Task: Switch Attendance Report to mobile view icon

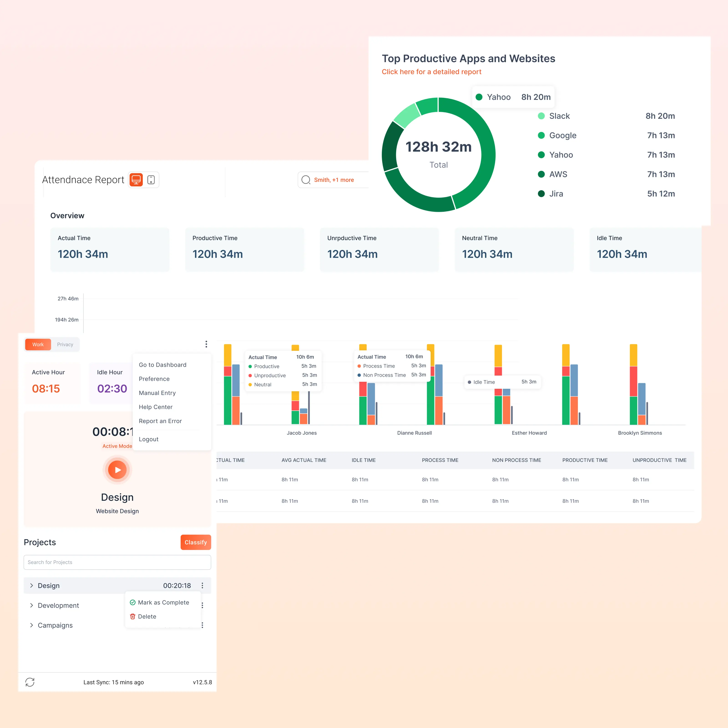Action: click(151, 180)
